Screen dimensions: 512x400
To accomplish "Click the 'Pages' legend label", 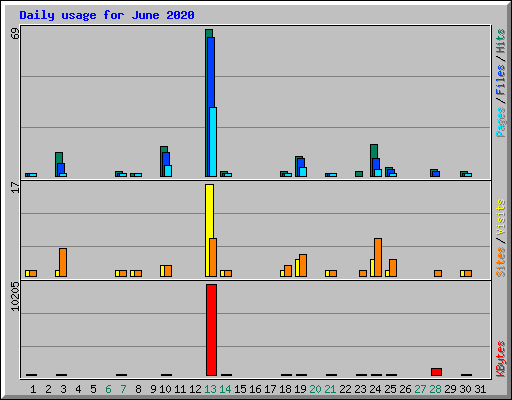I will coord(500,122).
